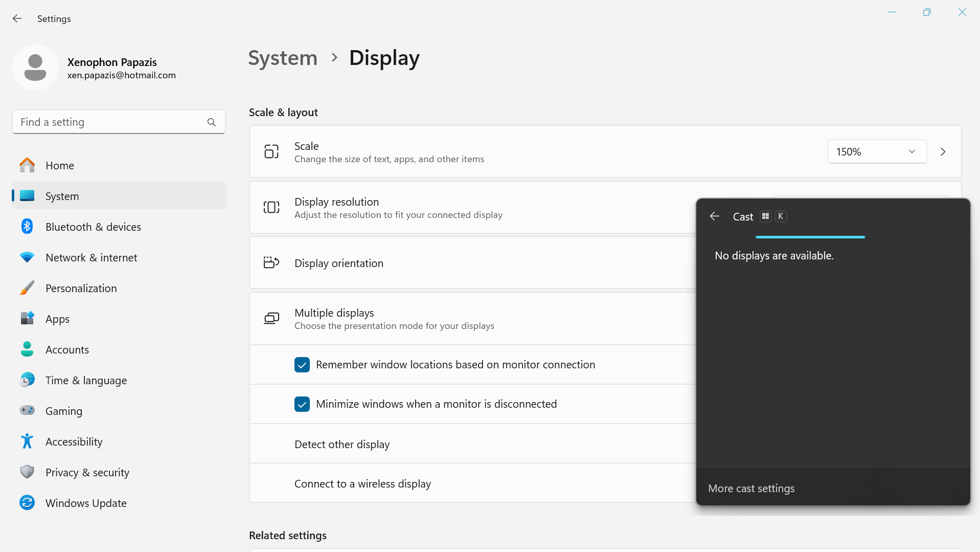This screenshot has height=552, width=980.
Task: Expand Scale settings chevron
Action: [943, 152]
